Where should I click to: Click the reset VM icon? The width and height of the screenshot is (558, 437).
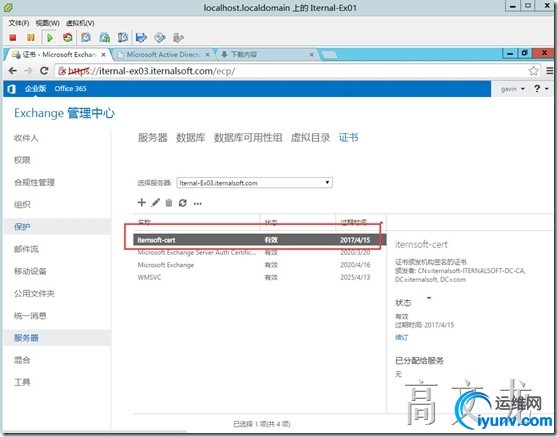68,37
